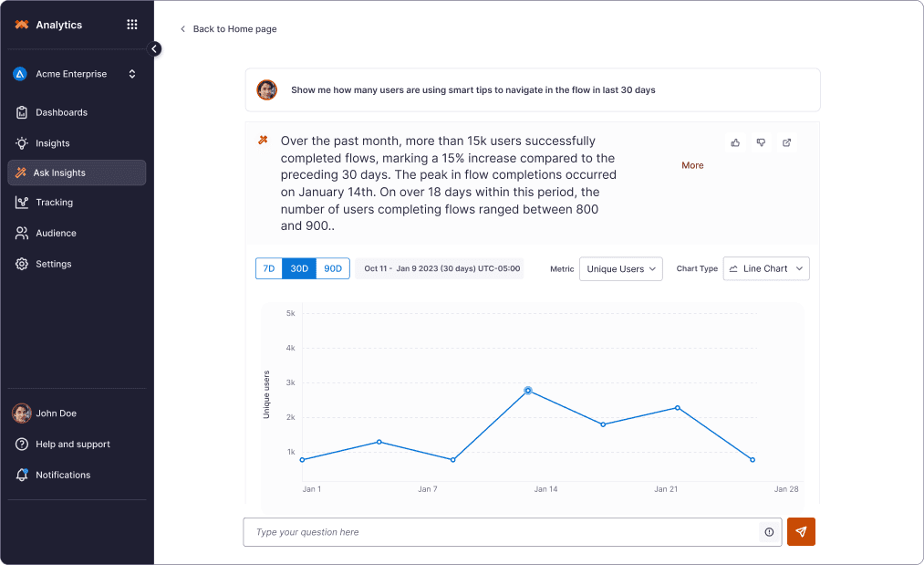Open Tracking from the sidebar menu
This screenshot has width=924, height=565.
tap(54, 203)
